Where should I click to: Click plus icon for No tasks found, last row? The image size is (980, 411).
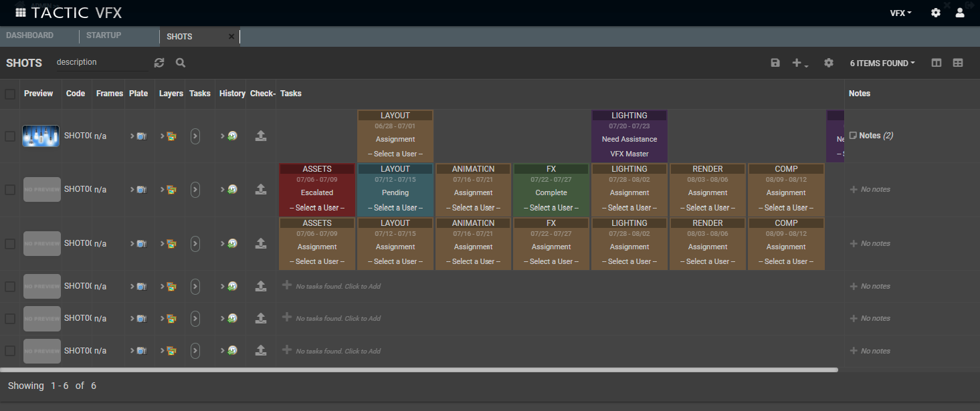(x=287, y=350)
